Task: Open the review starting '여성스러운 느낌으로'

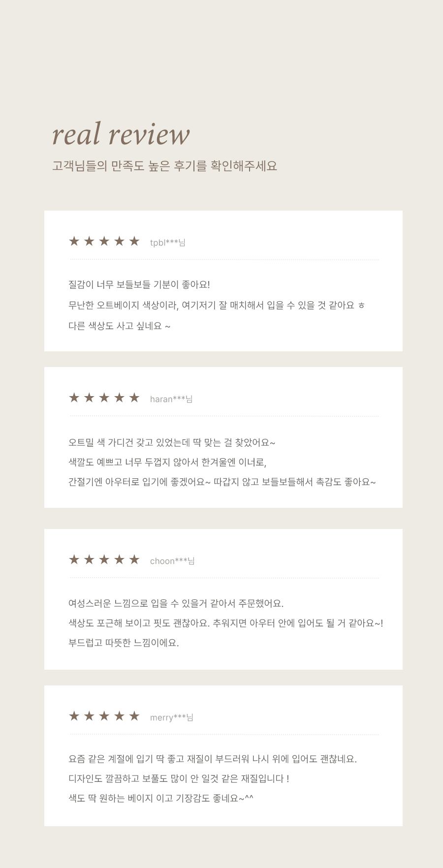Action: (x=223, y=599)
